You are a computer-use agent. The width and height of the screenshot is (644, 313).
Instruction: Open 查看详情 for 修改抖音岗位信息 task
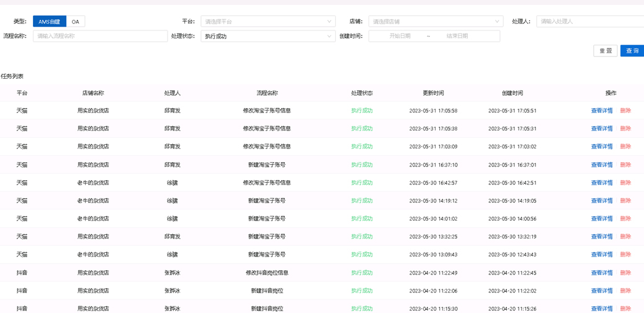click(601, 273)
